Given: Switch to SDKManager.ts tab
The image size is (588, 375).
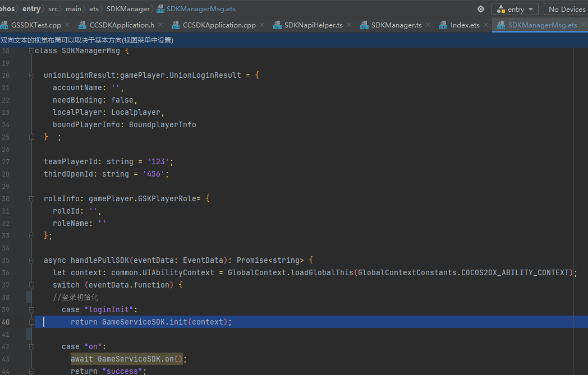Looking at the screenshot, I should pos(396,25).
